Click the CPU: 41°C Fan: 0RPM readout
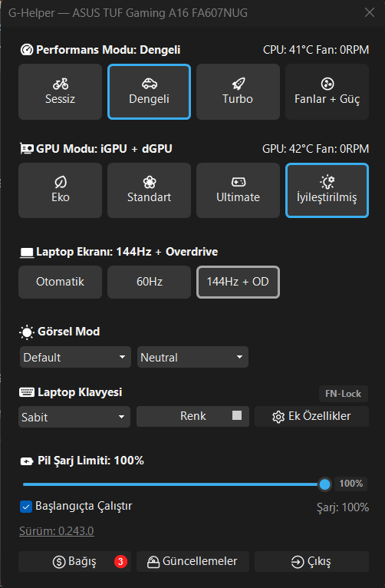The image size is (385, 588). pyautogui.click(x=316, y=50)
